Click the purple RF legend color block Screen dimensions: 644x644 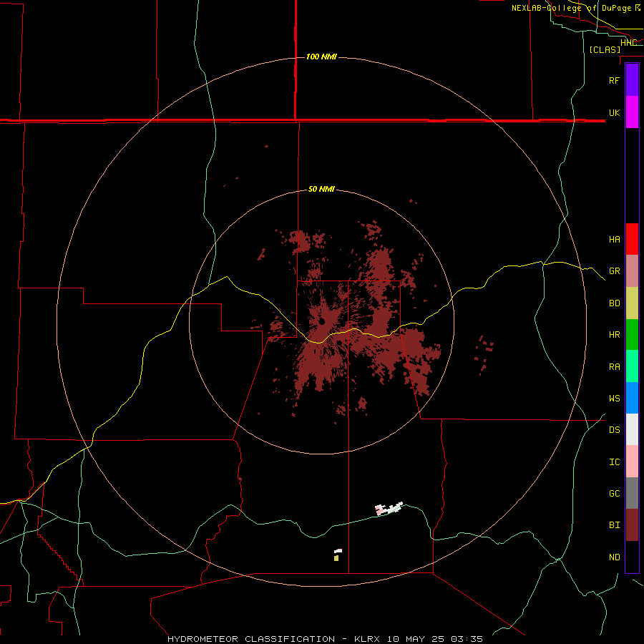pyautogui.click(x=632, y=80)
